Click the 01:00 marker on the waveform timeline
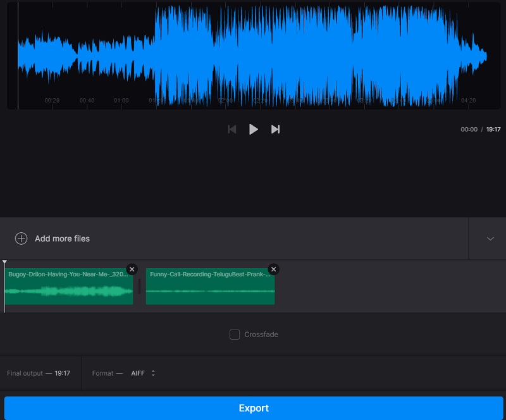The height and width of the screenshot is (420, 506). click(x=121, y=100)
